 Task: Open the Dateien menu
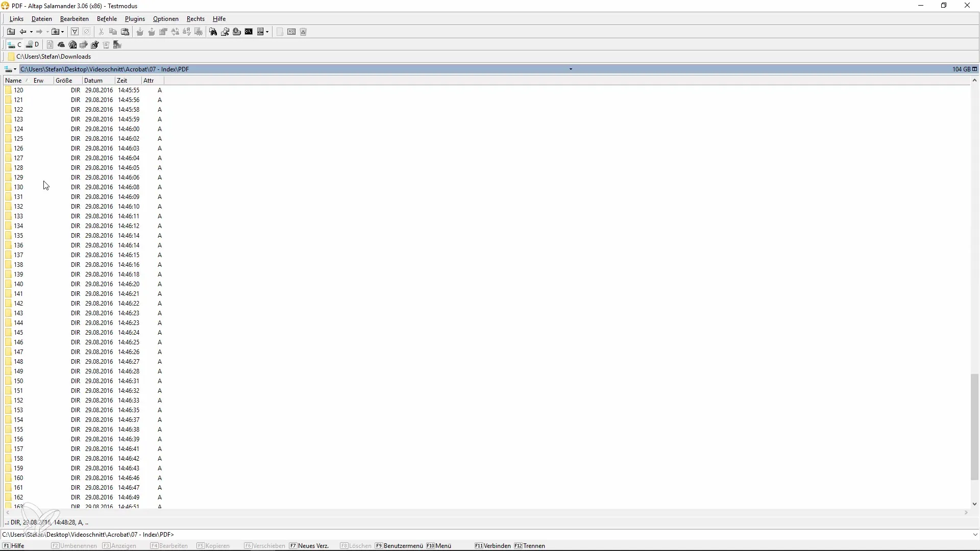(42, 19)
